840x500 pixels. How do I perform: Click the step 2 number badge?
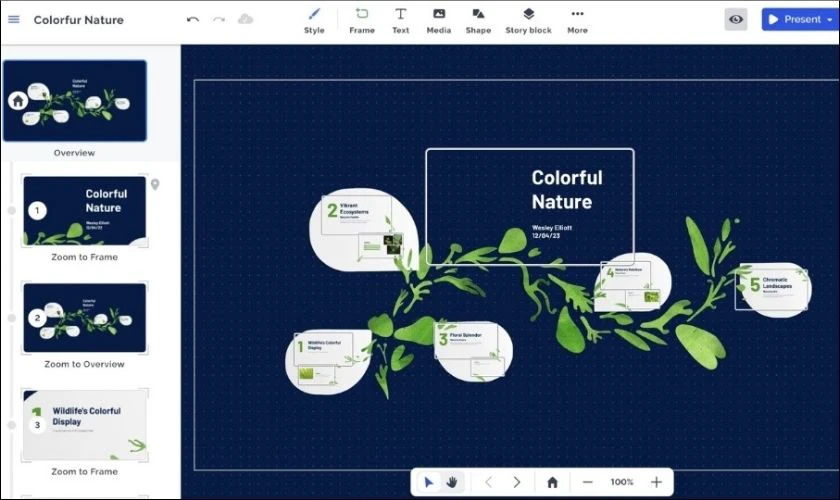click(37, 318)
